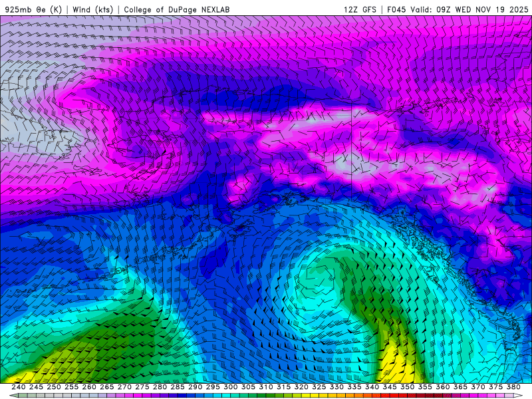The height and width of the screenshot is (399, 532).
Task: Click the 285 color scale label
Action: coord(178,387)
